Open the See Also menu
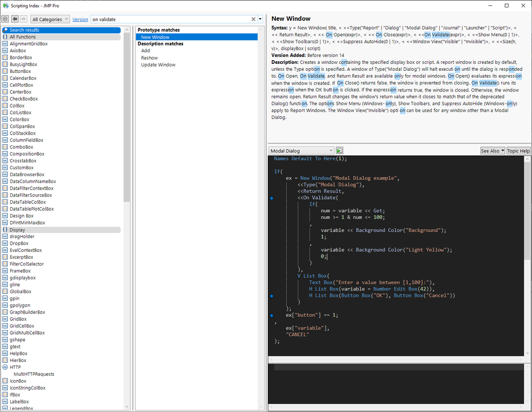The width and height of the screenshot is (532, 412). click(x=492, y=151)
